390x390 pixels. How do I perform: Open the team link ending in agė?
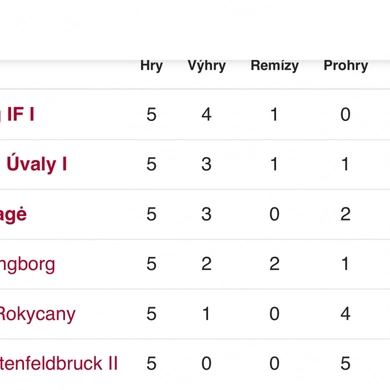(13, 214)
